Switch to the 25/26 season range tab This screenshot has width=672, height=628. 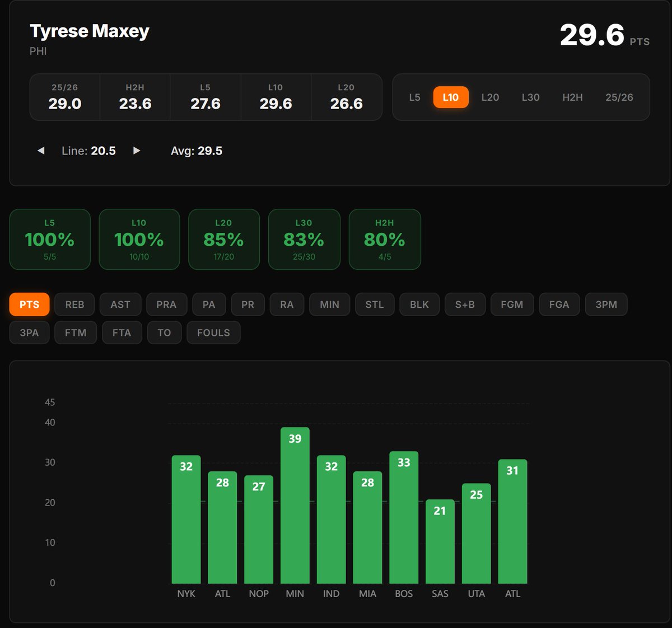point(619,97)
